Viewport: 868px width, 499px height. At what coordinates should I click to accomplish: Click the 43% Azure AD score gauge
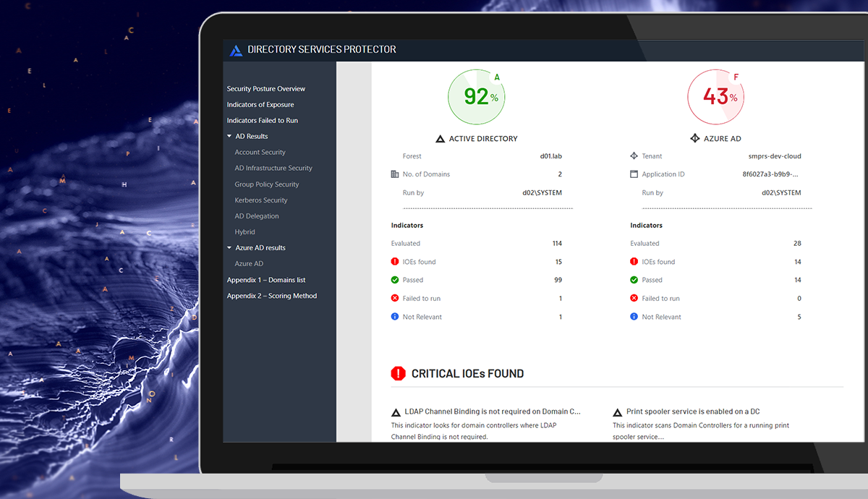coord(715,97)
